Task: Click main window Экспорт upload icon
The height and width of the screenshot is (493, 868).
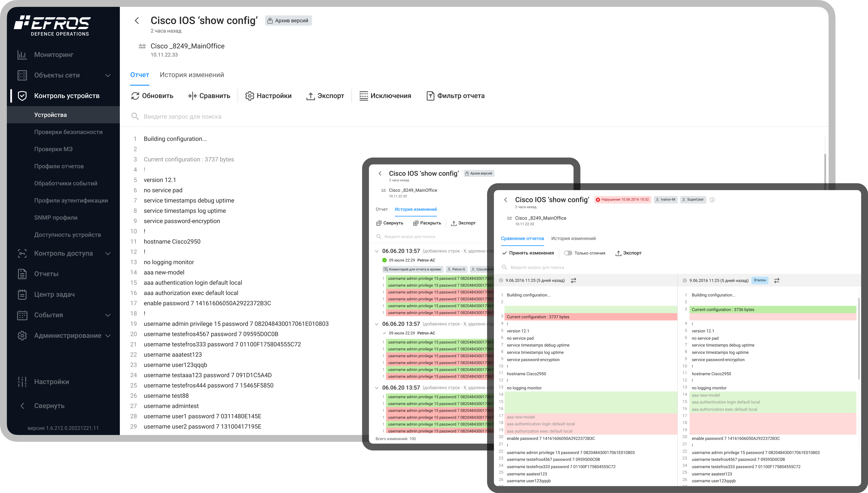Action: click(310, 96)
